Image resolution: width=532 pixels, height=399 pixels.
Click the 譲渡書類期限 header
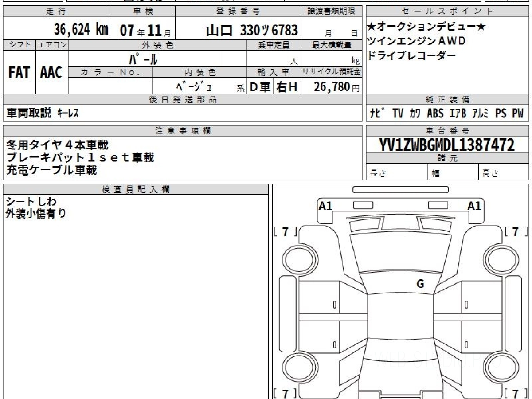tap(332, 12)
